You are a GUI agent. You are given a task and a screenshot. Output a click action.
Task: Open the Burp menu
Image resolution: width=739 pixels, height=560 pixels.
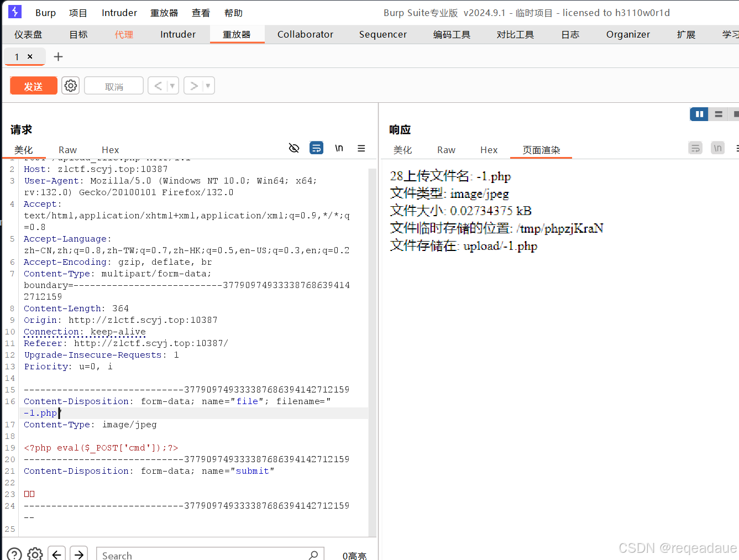(45, 13)
